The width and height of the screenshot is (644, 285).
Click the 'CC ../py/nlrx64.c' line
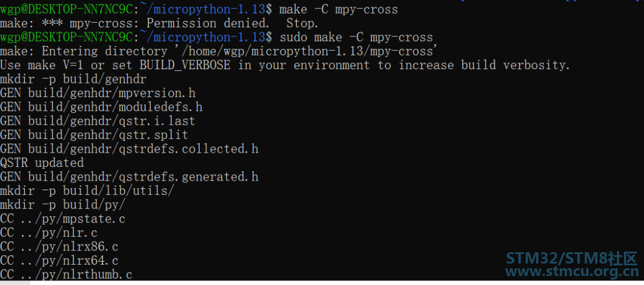tap(59, 261)
